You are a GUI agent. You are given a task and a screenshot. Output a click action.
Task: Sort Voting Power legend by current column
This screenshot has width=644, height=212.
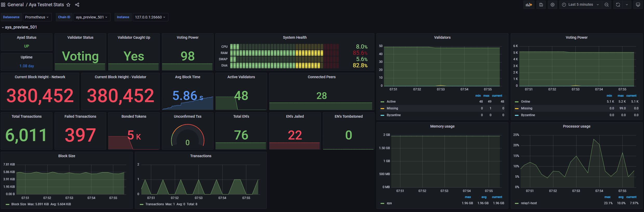pos(631,96)
